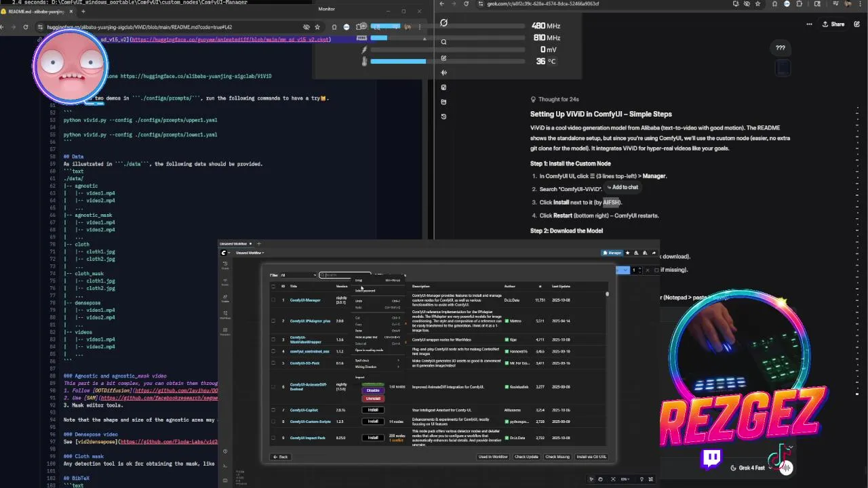This screenshot has height=488, width=868.
Task: Check the ComfyUI-WanVideoWrapper row checkbox
Action: 273,340
